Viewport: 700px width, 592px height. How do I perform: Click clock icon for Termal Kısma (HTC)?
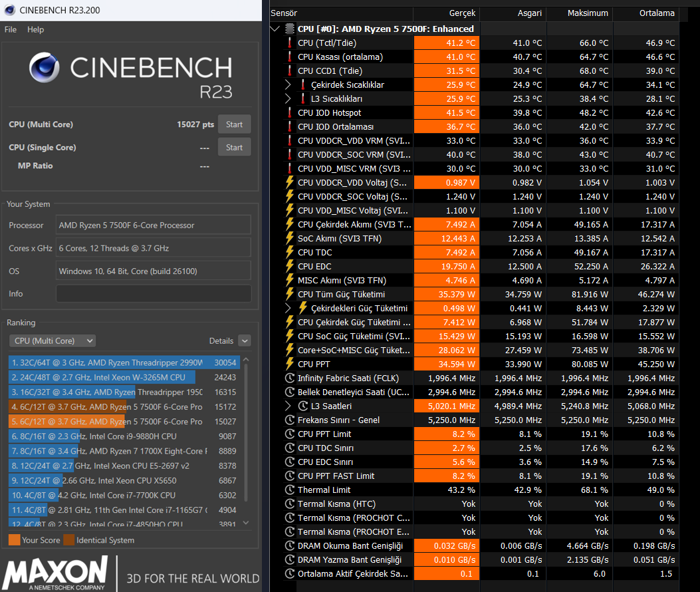290,504
